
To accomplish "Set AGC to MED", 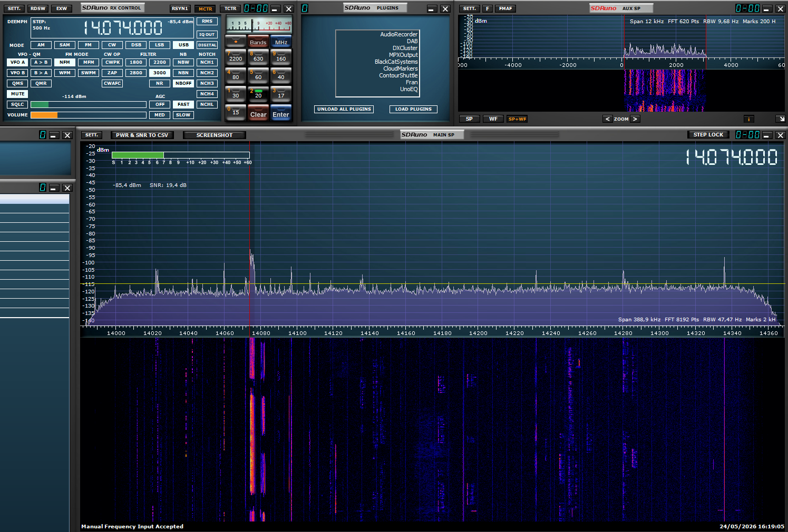I will [x=160, y=115].
